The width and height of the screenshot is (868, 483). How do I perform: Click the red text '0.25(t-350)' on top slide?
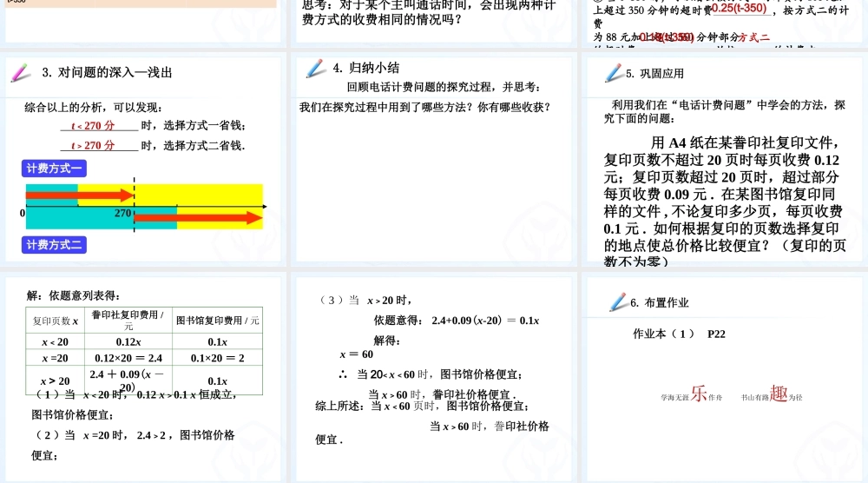(x=739, y=9)
